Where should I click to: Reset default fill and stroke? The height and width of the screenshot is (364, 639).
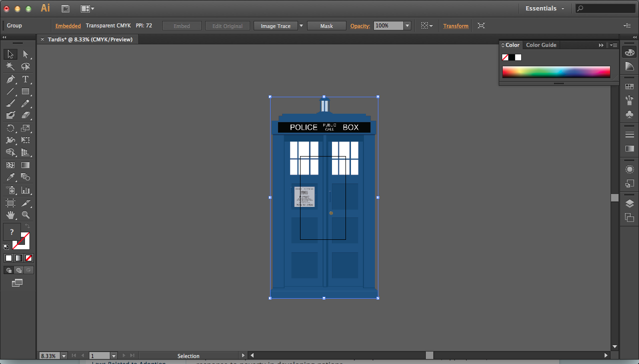6,246
